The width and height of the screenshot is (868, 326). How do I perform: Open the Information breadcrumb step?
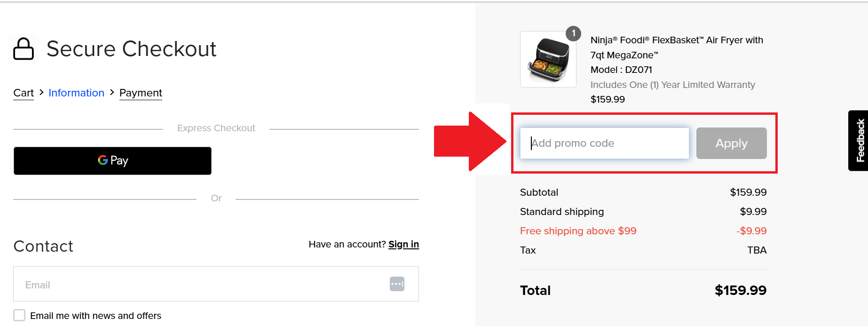pyautogui.click(x=76, y=93)
